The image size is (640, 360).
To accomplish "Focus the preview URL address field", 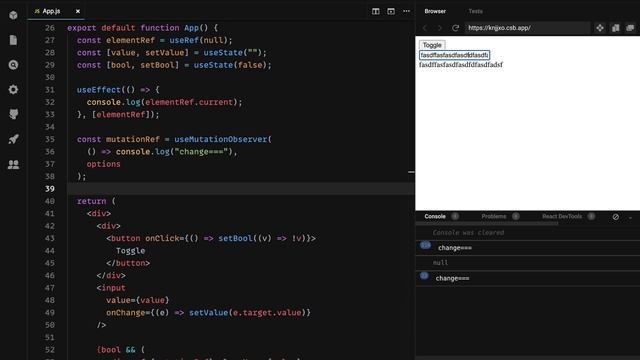I will 527,28.
